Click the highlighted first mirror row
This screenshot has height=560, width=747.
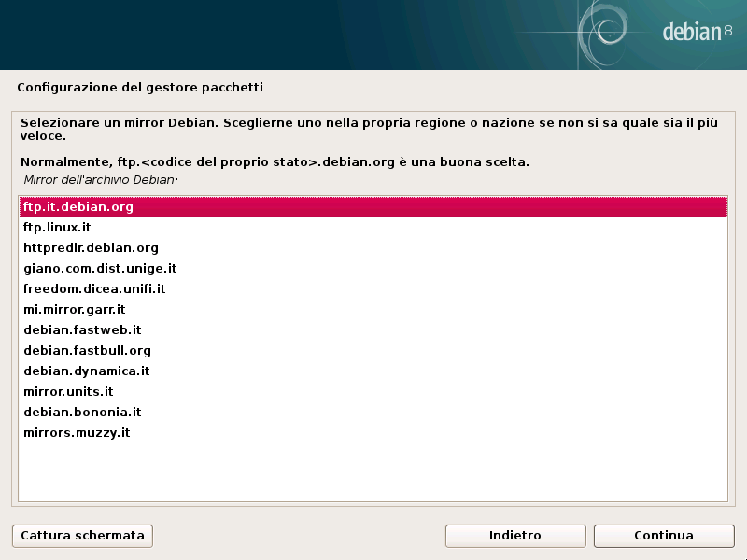tap(373, 206)
